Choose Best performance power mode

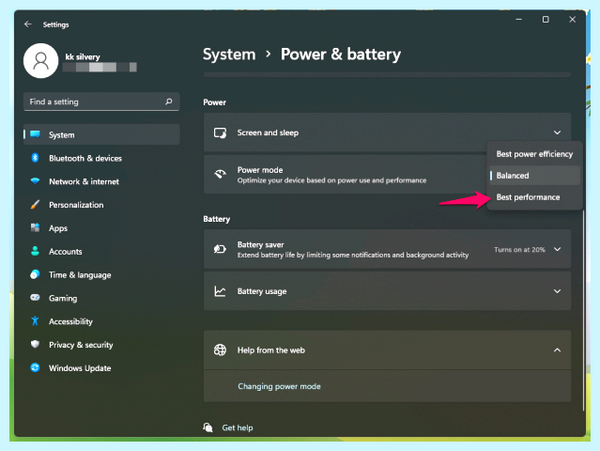[535, 197]
